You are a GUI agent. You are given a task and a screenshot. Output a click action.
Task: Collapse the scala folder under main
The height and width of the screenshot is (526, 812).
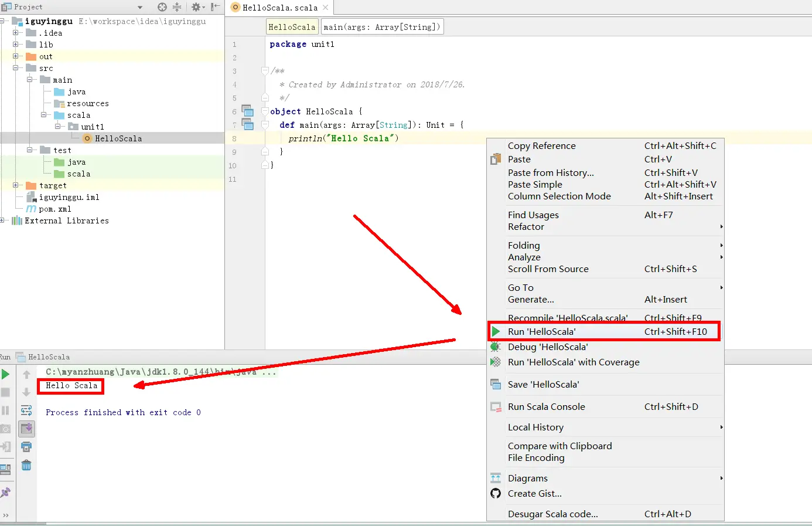point(44,115)
